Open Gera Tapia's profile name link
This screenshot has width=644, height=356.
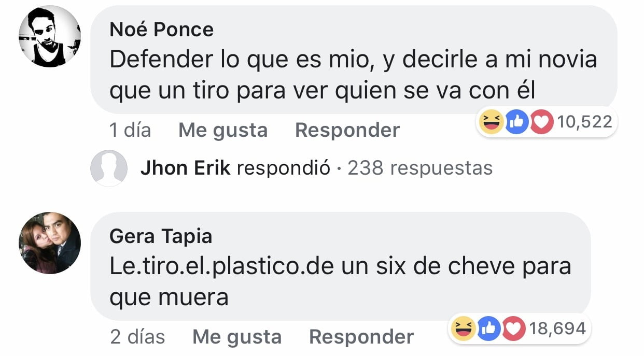[161, 236]
